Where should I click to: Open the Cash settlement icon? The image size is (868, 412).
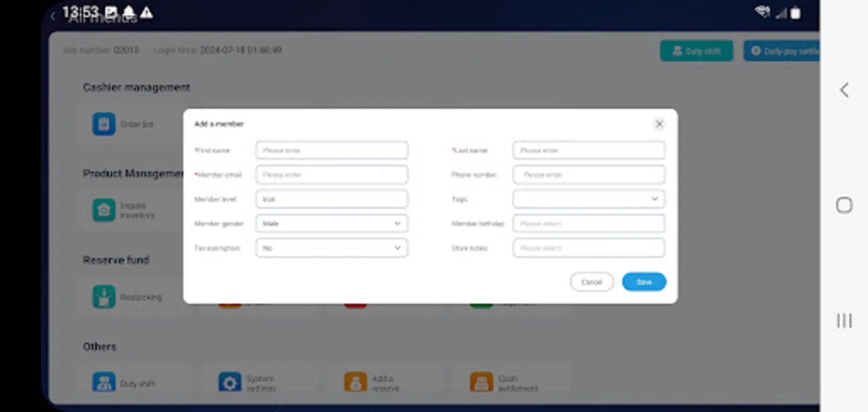pos(481,382)
